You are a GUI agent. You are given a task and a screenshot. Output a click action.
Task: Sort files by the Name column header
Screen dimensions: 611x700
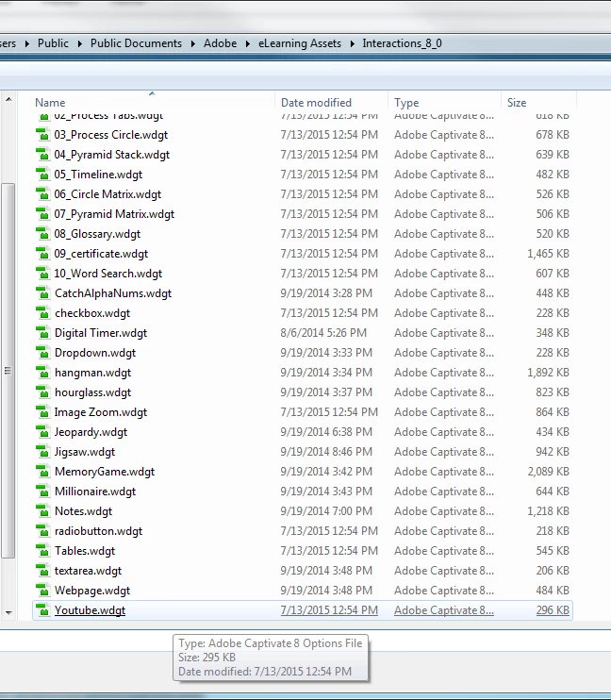pyautogui.click(x=50, y=103)
